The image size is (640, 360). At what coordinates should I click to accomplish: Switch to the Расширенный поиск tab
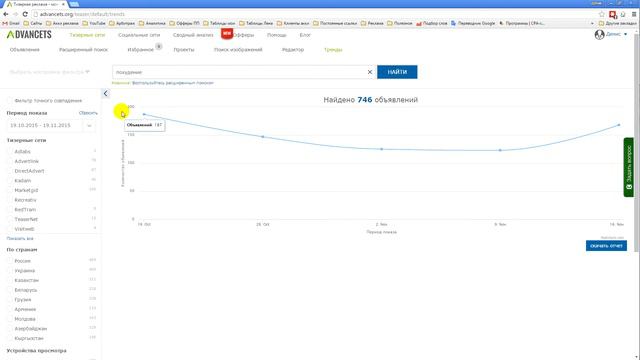pos(83,50)
